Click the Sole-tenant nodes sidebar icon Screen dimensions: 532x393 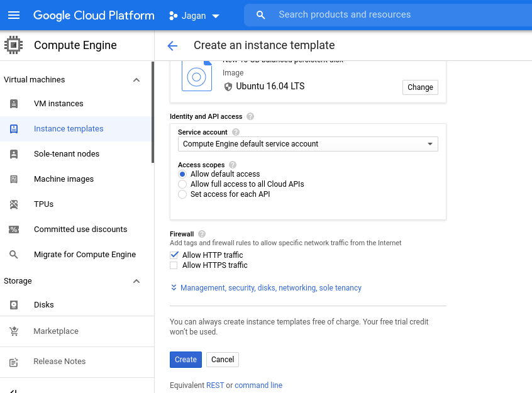(x=14, y=153)
